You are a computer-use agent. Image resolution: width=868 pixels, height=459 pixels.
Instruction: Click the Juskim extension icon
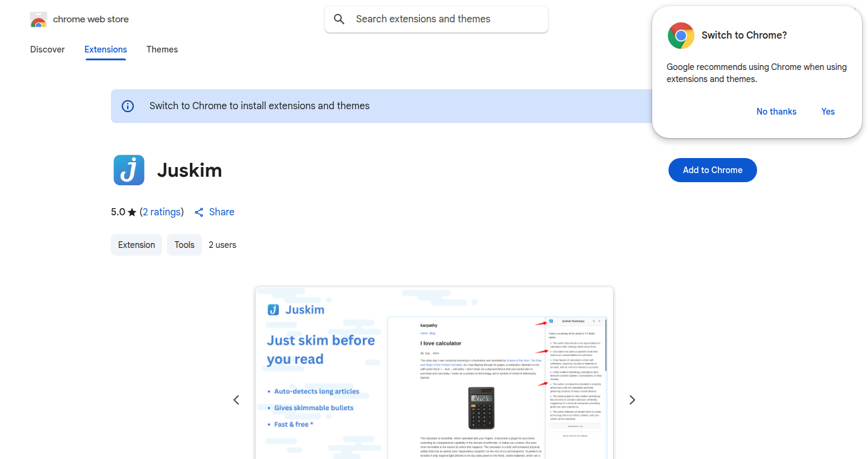click(129, 170)
